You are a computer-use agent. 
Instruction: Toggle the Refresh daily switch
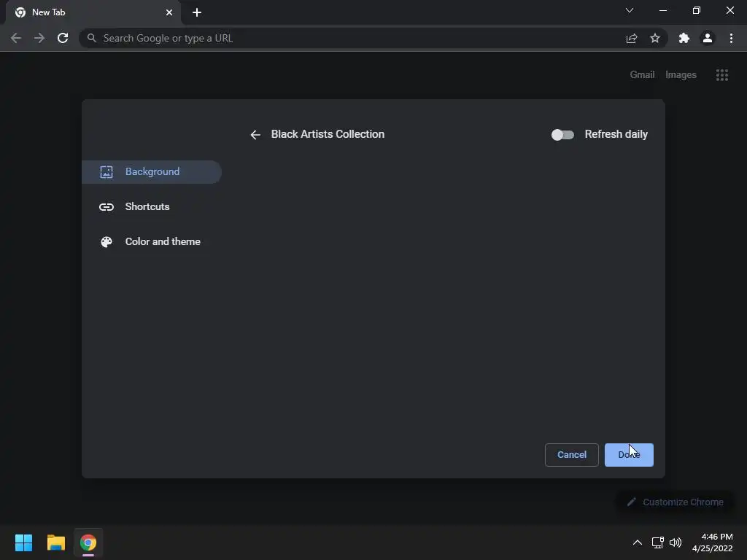(562, 135)
